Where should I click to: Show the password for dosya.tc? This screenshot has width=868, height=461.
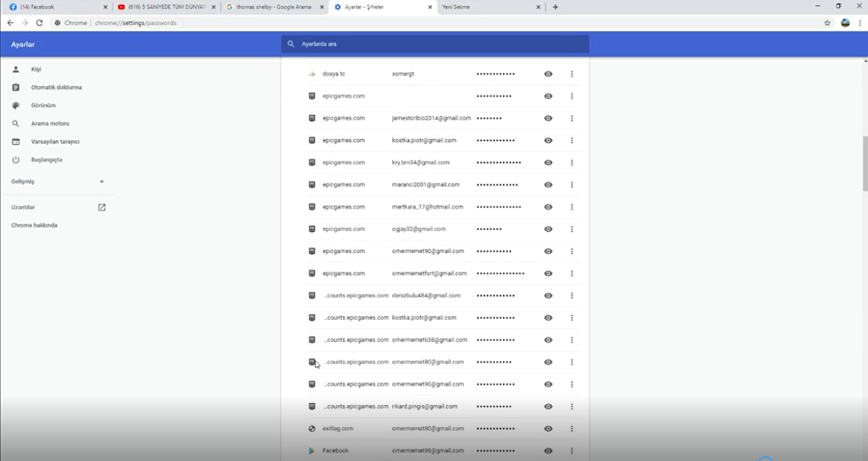coord(548,74)
